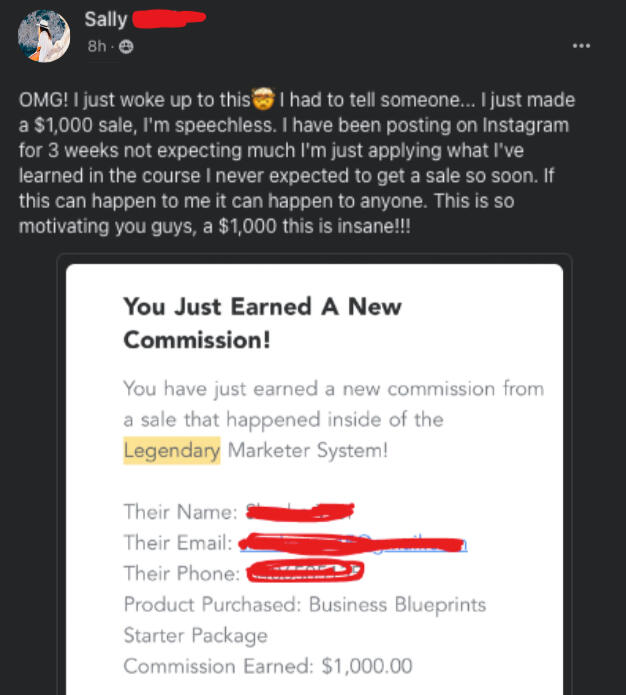Screen dimensions: 626x695
Task: Open the three-dot post options menu
Action: [x=581, y=45]
